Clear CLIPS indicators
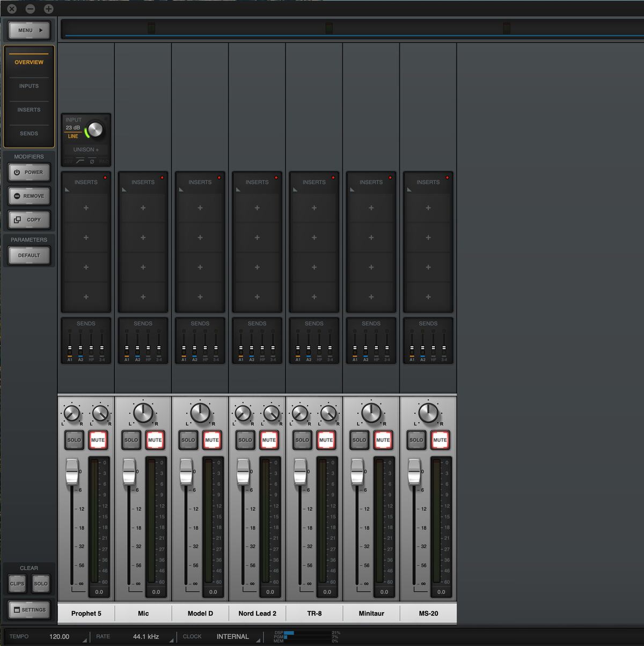The image size is (644, 646). click(x=17, y=584)
